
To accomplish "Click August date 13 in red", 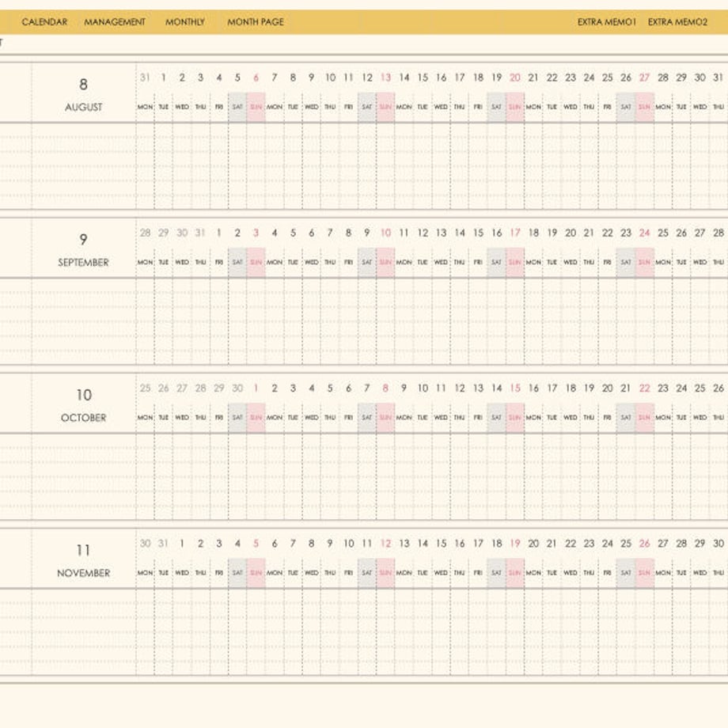I will point(385,78).
